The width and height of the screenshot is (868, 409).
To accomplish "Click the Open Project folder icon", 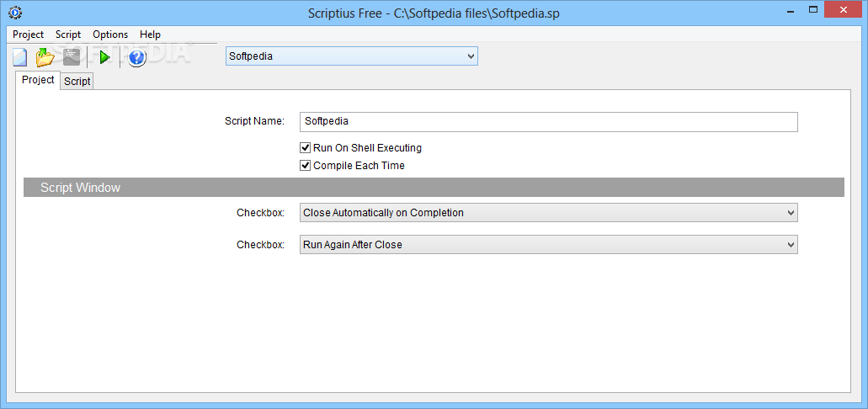I will [45, 57].
